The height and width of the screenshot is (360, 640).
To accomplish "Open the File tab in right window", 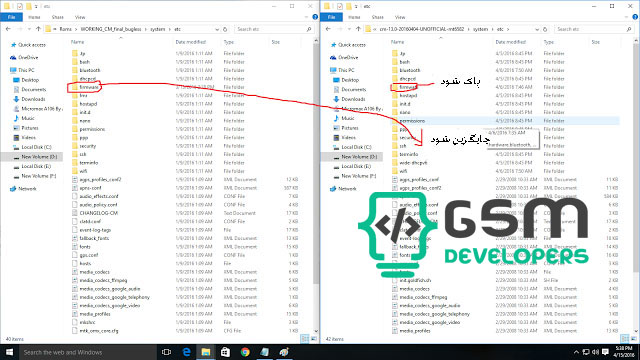I will pyautogui.click(x=331, y=17).
